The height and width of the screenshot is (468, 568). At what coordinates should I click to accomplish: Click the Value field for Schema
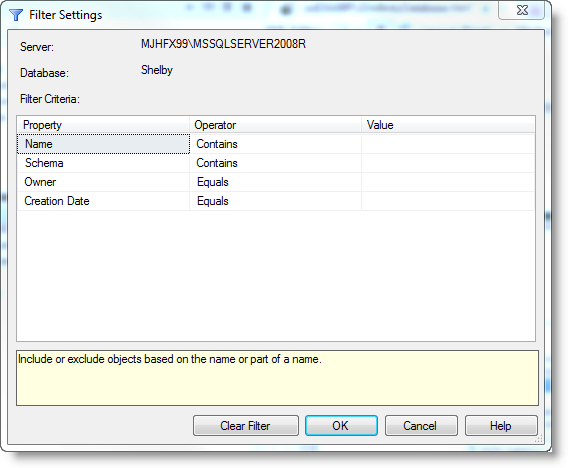coord(448,163)
